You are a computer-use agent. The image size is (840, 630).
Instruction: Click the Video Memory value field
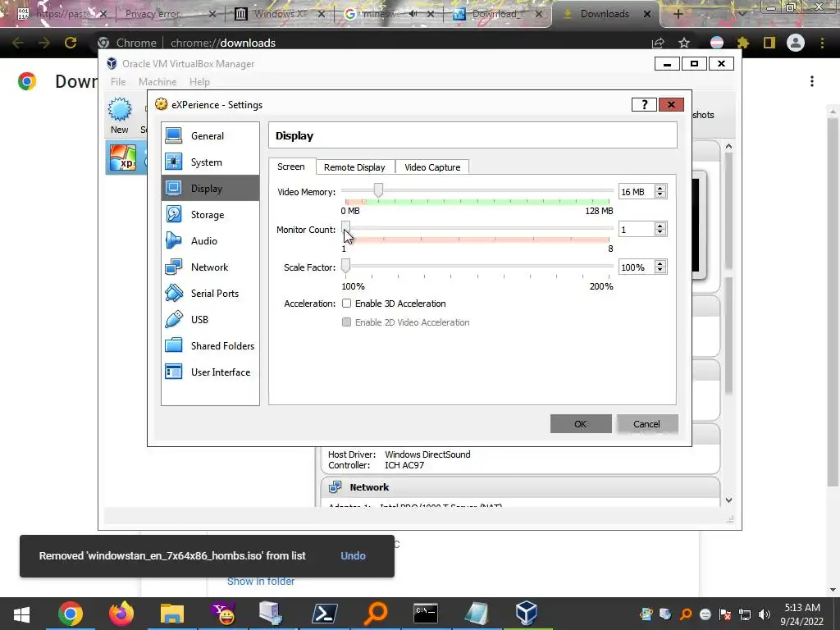coord(637,192)
